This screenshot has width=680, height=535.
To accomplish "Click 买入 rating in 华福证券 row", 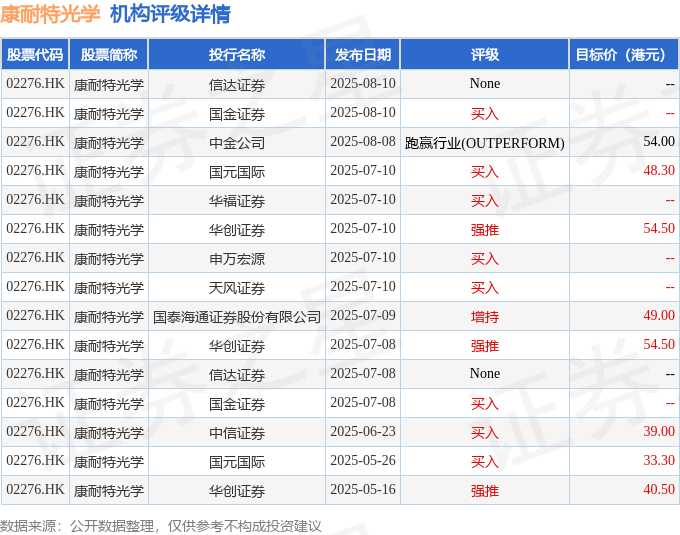I will (x=484, y=201).
